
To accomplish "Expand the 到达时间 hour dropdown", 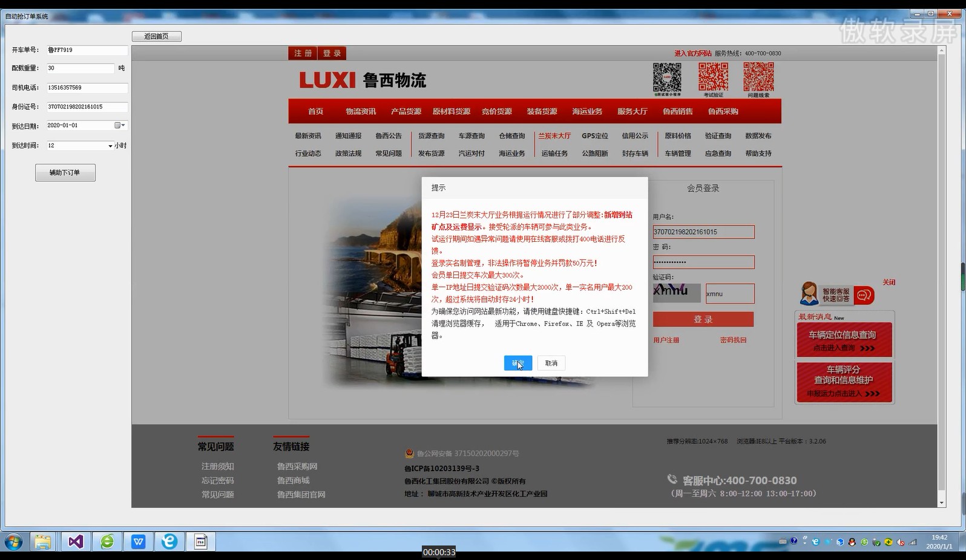I will point(110,146).
